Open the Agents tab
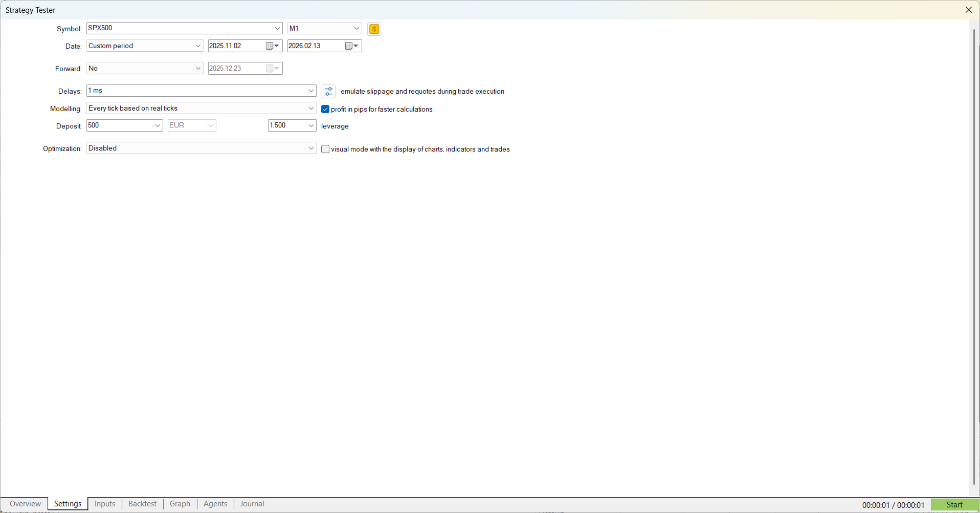The width and height of the screenshot is (980, 513). [x=215, y=504]
